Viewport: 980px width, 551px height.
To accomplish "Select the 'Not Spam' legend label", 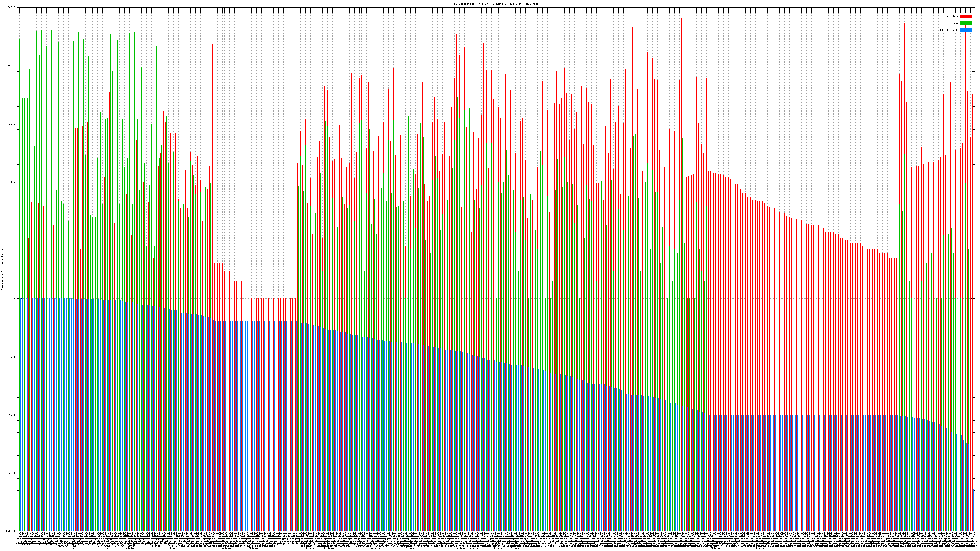I will 953,16.
